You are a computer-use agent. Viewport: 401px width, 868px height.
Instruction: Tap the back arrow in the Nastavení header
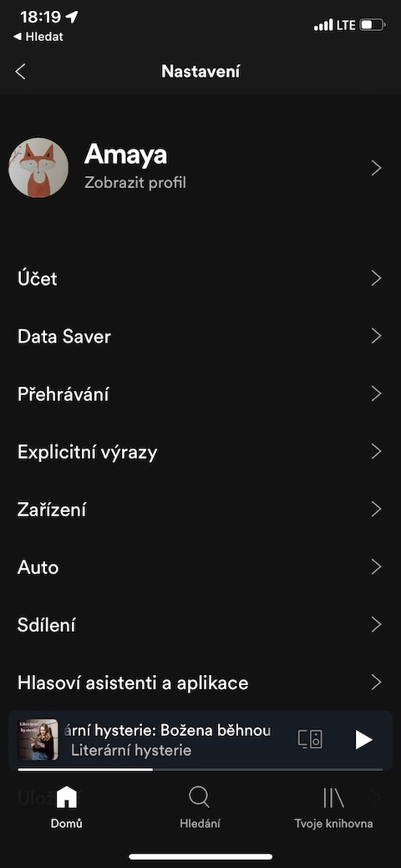(21, 71)
